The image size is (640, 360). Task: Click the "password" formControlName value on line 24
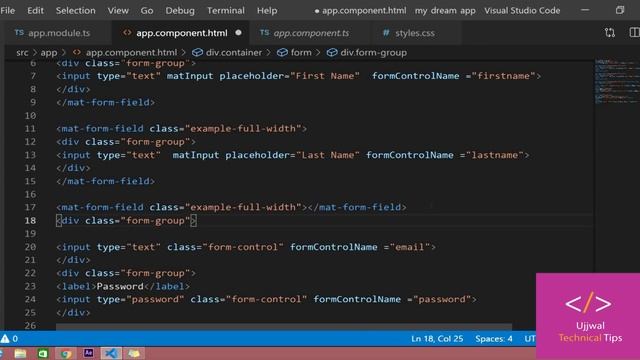pos(442,300)
